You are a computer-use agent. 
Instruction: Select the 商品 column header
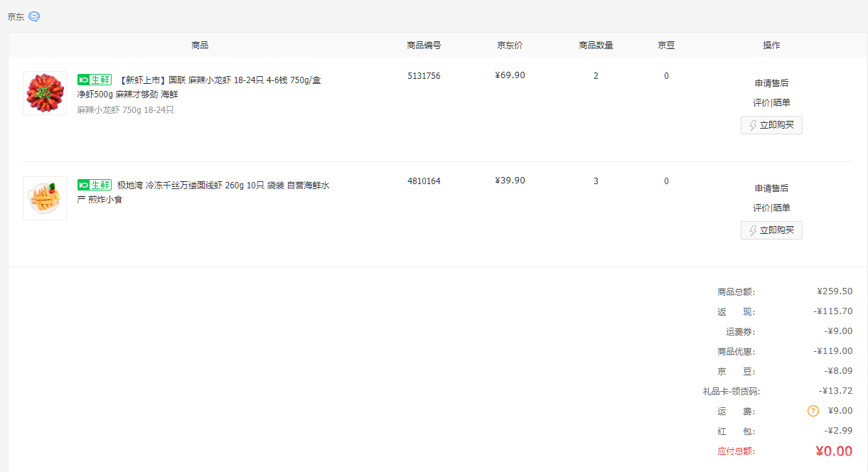[200, 45]
